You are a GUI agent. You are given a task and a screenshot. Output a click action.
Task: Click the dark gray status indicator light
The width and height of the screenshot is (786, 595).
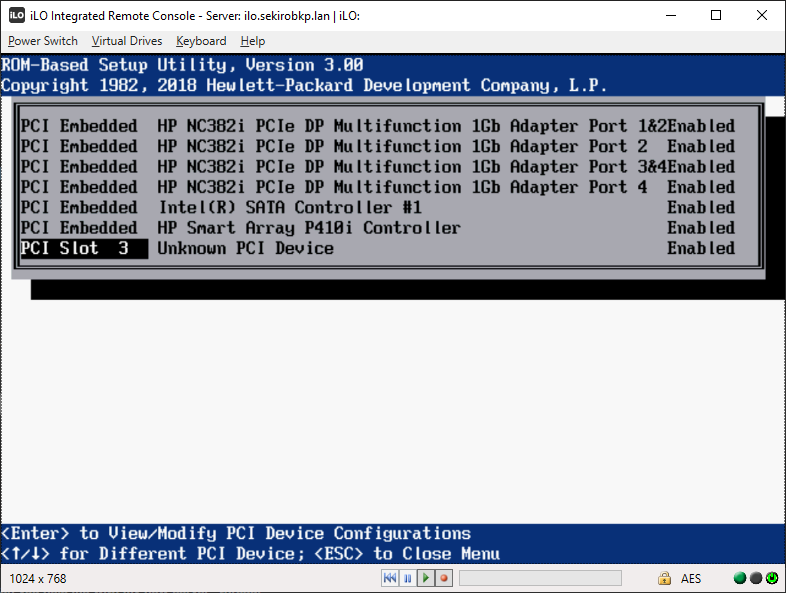[756, 578]
